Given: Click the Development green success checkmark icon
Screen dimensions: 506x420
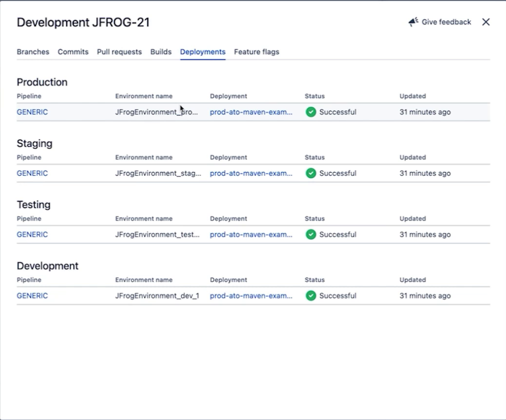Looking at the screenshot, I should point(311,296).
